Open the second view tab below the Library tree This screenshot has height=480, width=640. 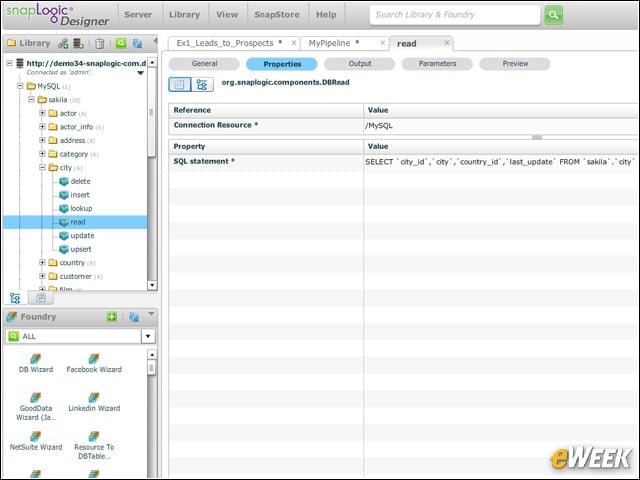[x=41, y=298]
